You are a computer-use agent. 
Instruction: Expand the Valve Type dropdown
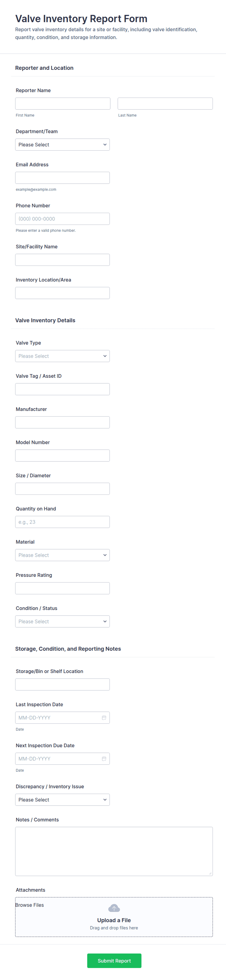(x=62, y=356)
